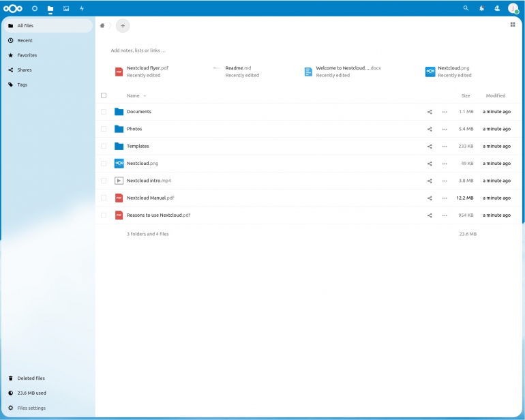Check the box for Nextcloud Manual.pdf
The image size is (525, 420).
tap(104, 198)
